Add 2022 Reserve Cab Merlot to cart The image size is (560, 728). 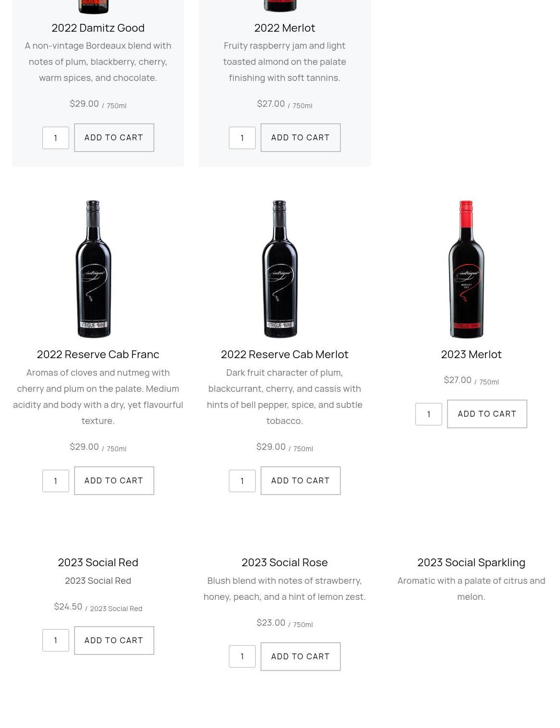pos(300,480)
